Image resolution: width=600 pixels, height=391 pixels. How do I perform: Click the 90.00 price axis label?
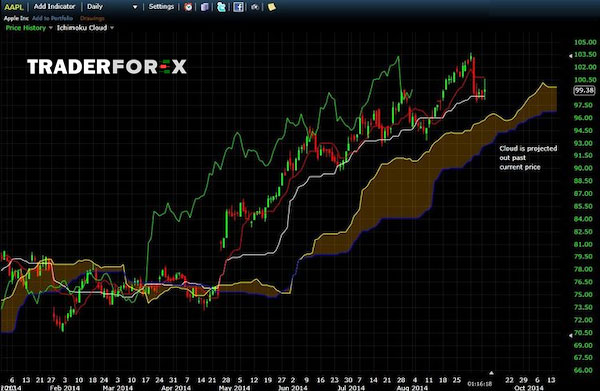[583, 168]
